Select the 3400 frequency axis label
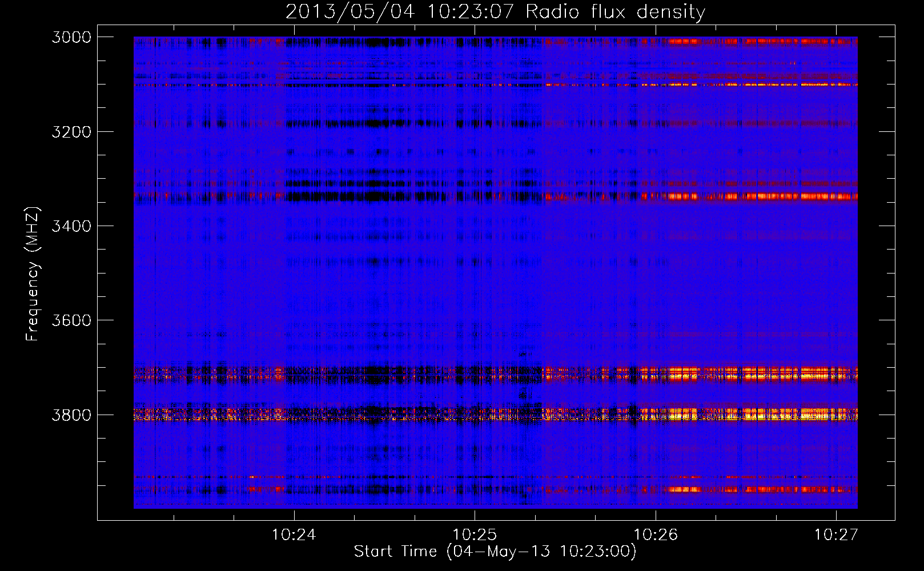Screen dimensions: 924x571 [71, 226]
